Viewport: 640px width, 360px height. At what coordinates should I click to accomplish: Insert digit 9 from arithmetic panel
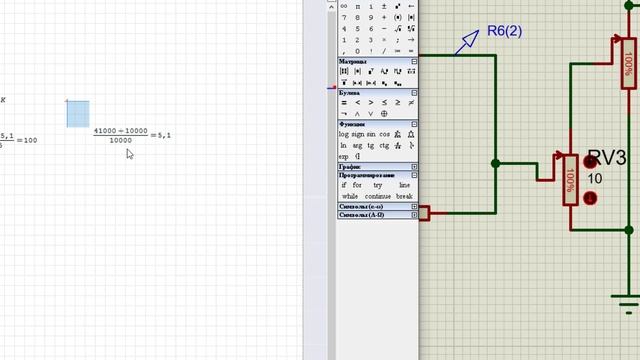pyautogui.click(x=371, y=18)
